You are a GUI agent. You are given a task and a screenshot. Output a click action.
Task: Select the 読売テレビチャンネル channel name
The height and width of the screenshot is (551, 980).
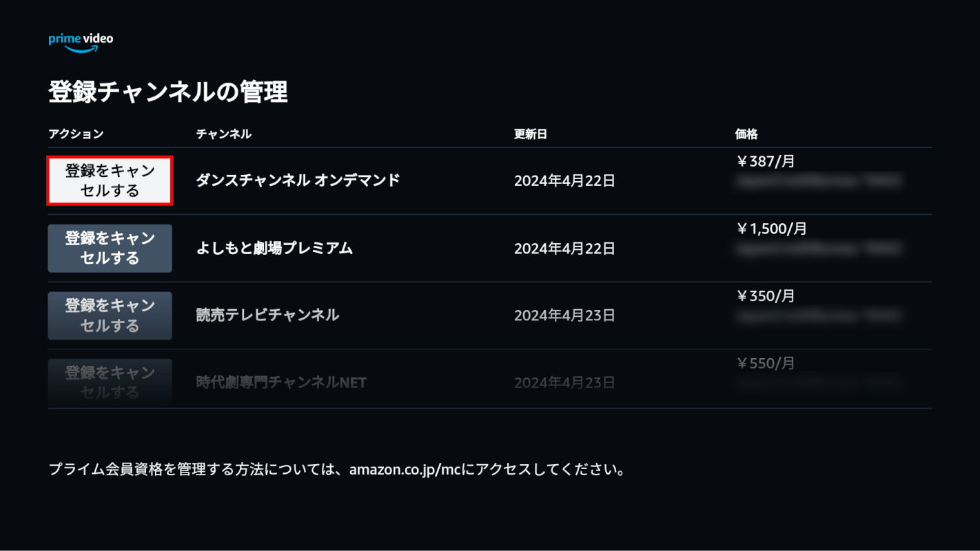(x=267, y=315)
